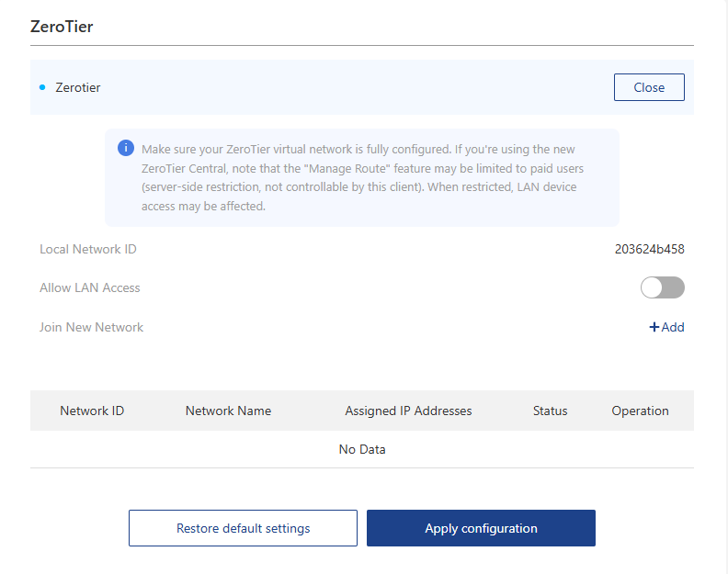Click the Status column header
This screenshot has height=574, width=728.
(x=550, y=411)
